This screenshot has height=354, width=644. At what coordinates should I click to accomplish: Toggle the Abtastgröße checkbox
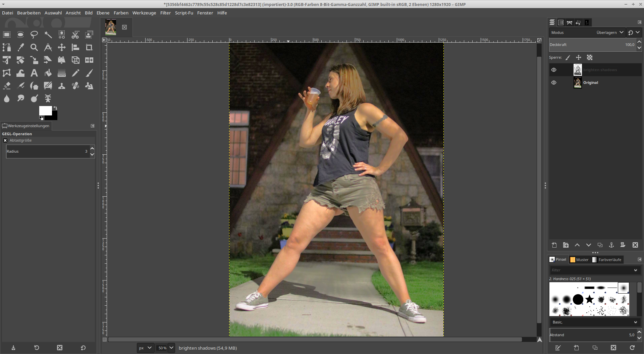point(5,140)
